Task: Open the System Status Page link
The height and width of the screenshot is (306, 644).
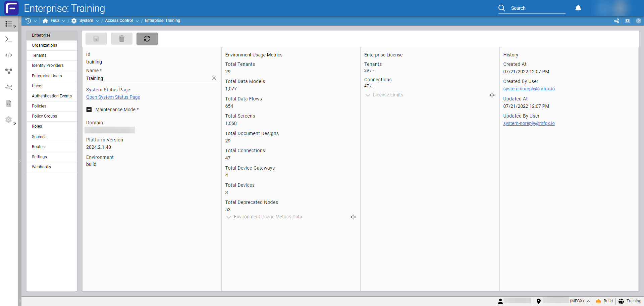Action: [113, 97]
